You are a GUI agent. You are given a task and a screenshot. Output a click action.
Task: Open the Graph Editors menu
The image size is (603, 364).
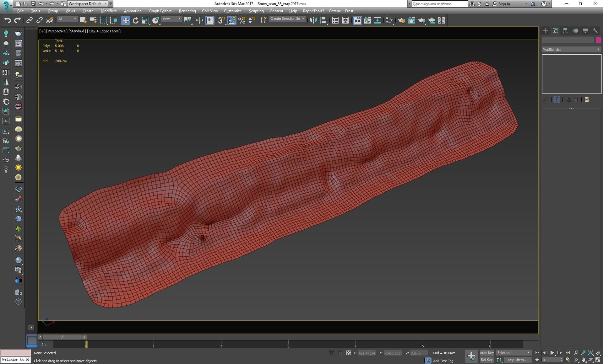coord(160,11)
